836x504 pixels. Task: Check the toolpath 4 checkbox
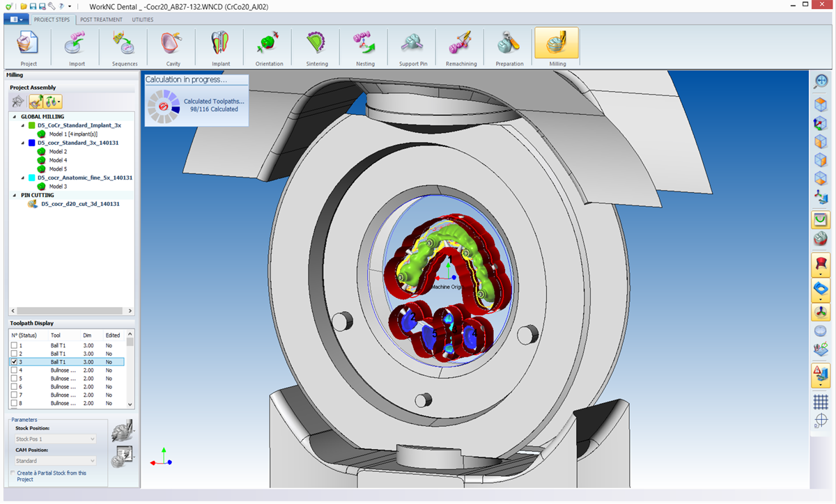[15, 370]
